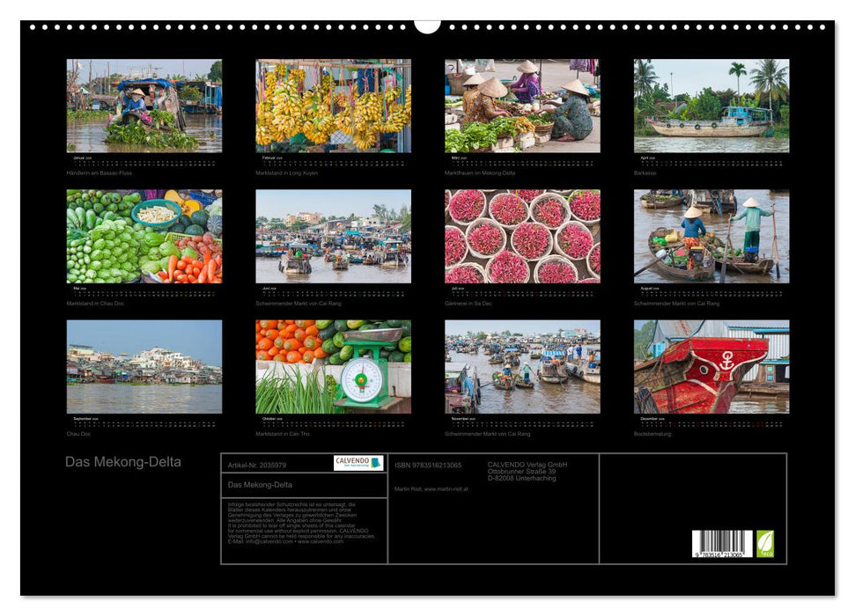Image resolution: width=855 pixels, height=616 pixels.
Task: Select the hanging bananas market stand photo
Action: (x=333, y=106)
